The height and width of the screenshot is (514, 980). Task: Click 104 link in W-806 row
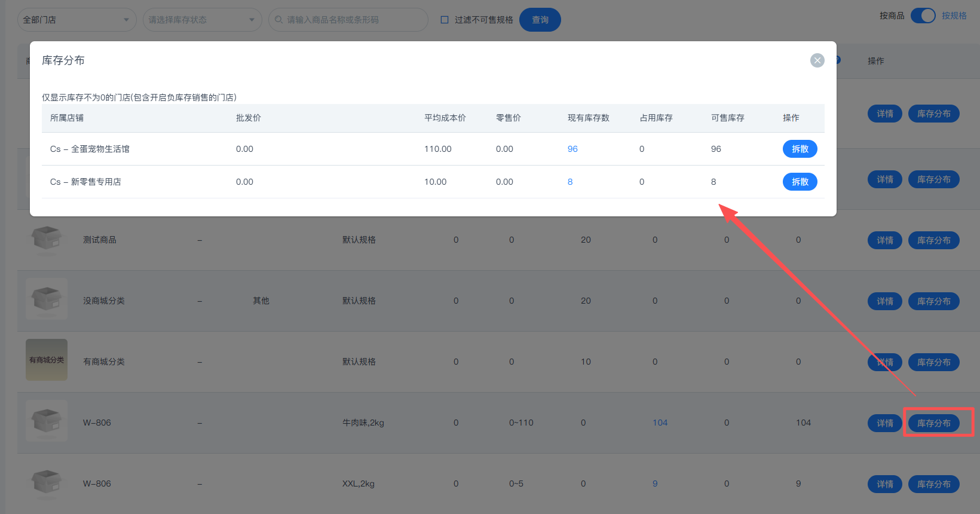click(660, 423)
